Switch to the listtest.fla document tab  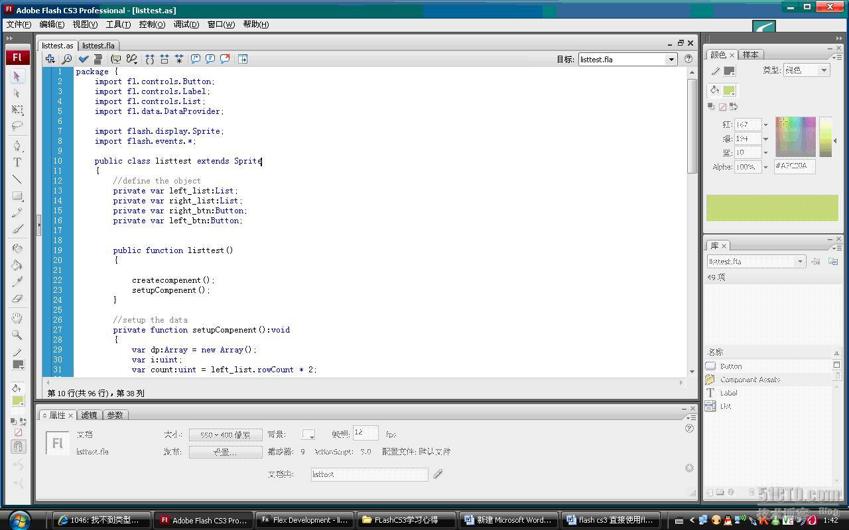point(98,45)
